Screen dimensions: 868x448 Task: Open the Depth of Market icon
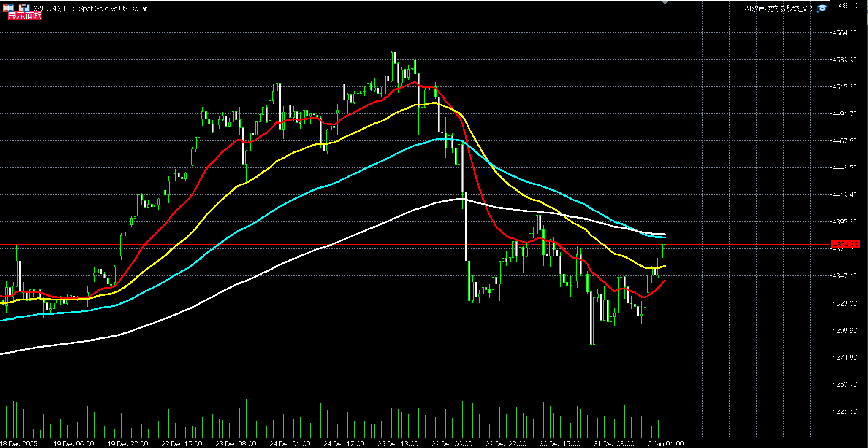point(24,8)
